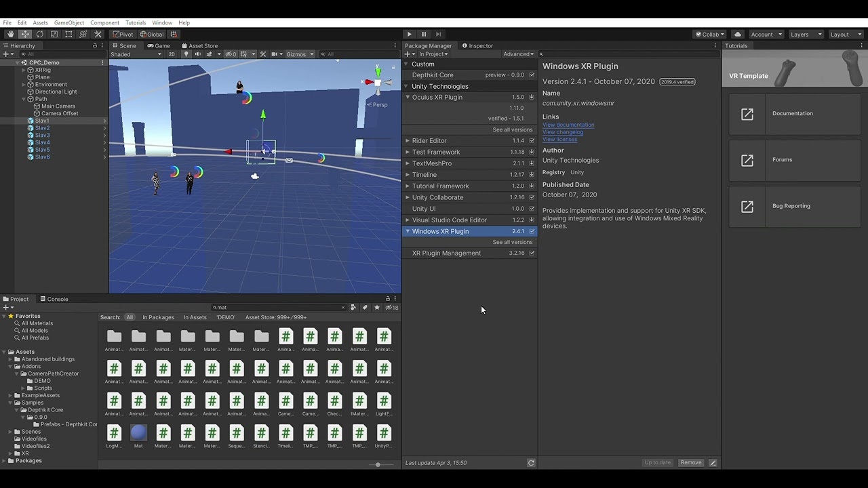
Task: Toggle 2D view in the Scene
Action: [172, 54]
